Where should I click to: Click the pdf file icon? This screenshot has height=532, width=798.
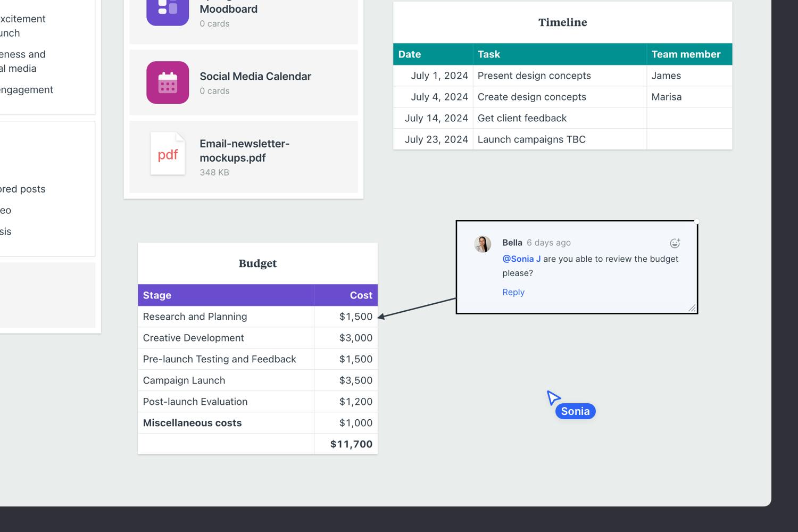click(x=168, y=154)
